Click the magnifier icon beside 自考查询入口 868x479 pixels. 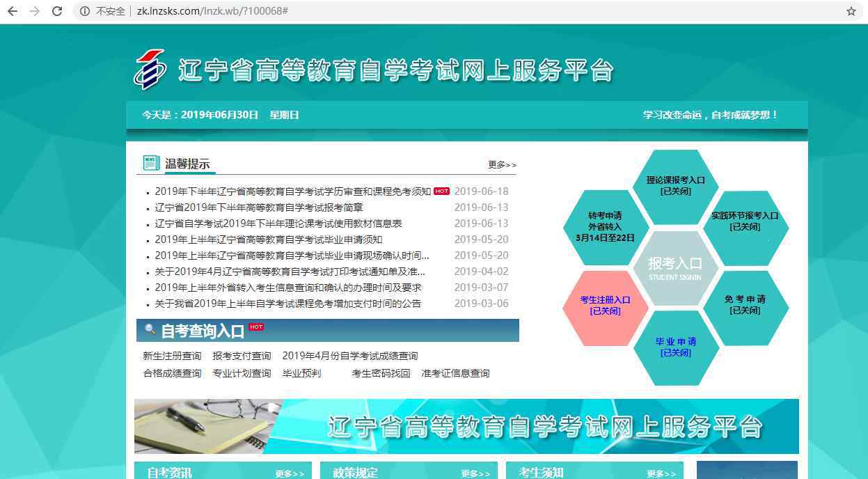[x=150, y=329]
